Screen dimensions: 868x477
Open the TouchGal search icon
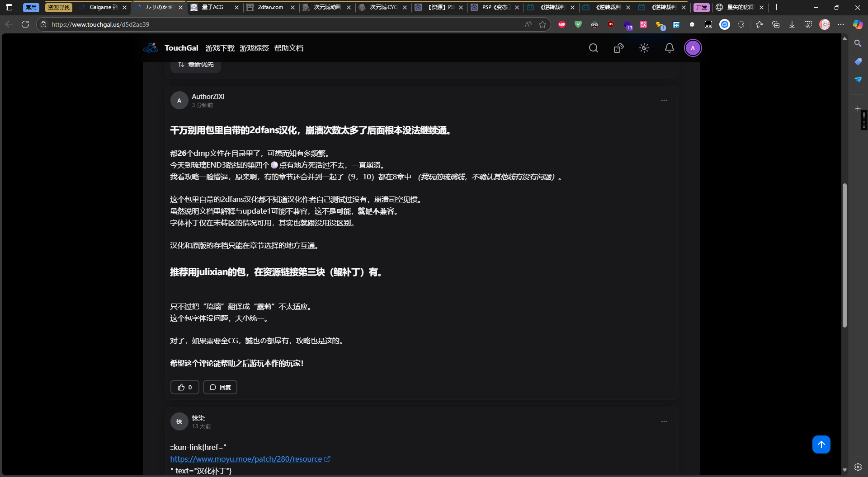click(594, 48)
